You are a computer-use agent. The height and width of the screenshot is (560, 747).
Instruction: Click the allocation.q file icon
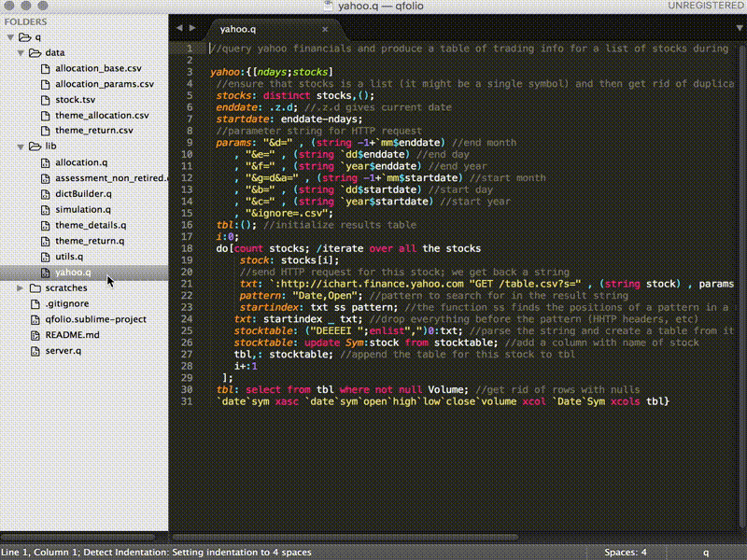click(45, 162)
